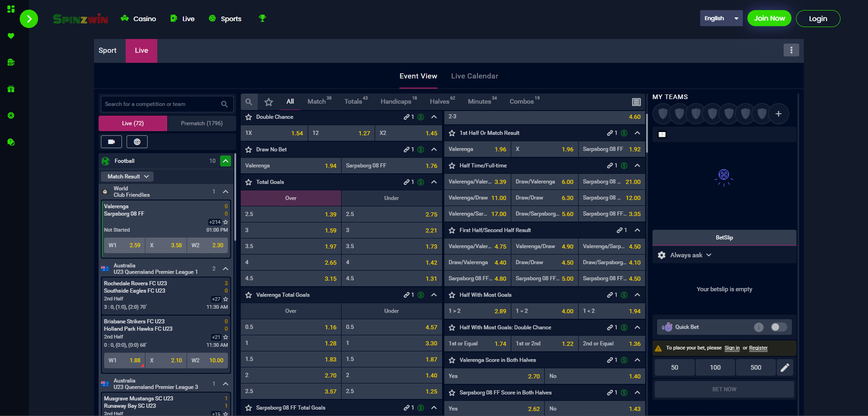The image size is (868, 416).
Task: Pick Draw No Bet Sarpsborg 08 FF 1.76
Action: pyautogui.click(x=392, y=166)
